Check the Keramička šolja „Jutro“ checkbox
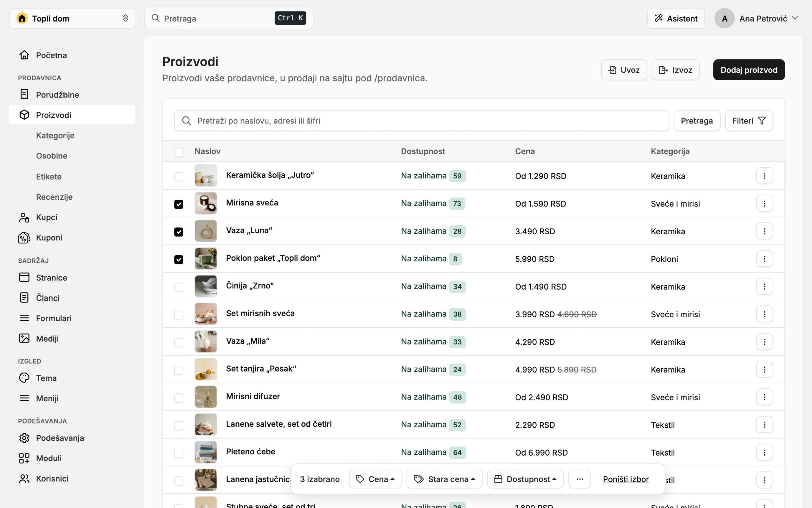The image size is (812, 508). (x=179, y=177)
